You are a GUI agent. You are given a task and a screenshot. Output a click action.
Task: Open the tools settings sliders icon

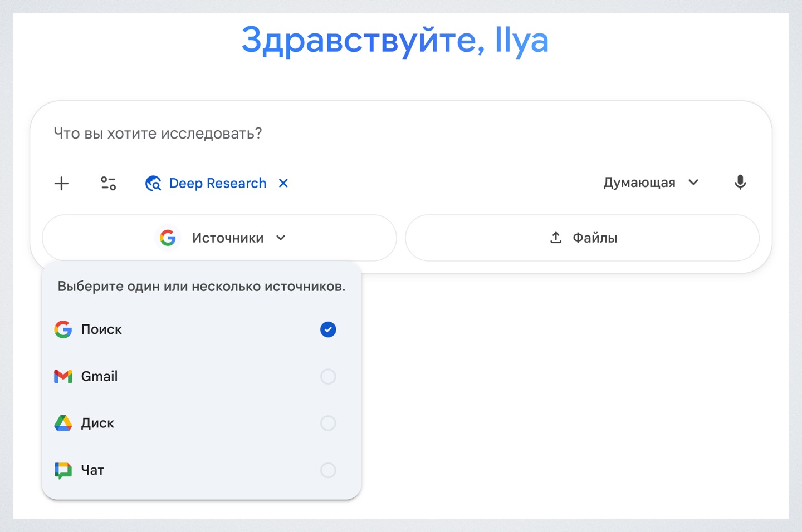pos(108,183)
